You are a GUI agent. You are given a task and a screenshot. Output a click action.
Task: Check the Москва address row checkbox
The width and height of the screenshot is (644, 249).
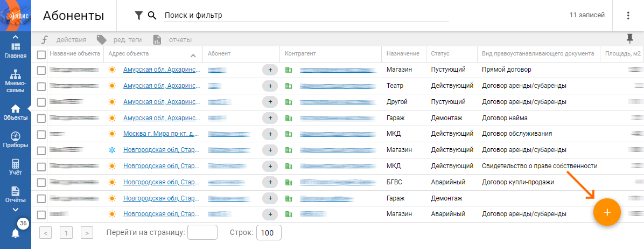coord(41,134)
